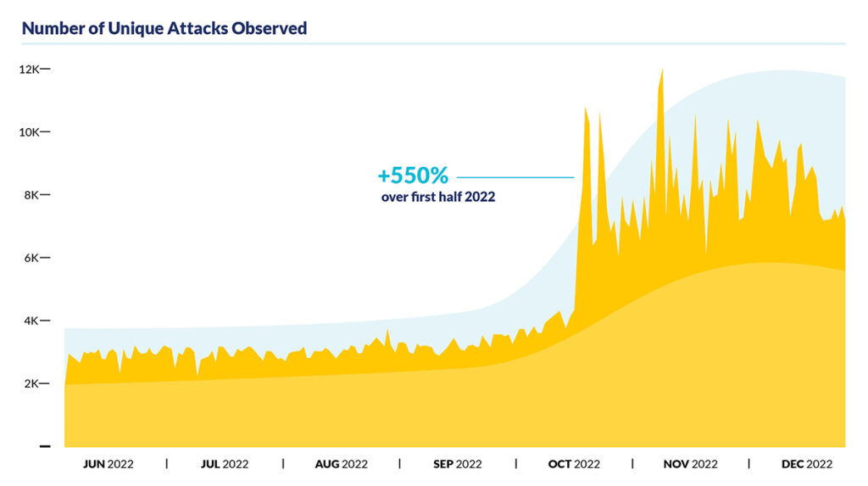The width and height of the screenshot is (868, 486).
Task: Select the +550% annotation text
Action: pos(412,176)
